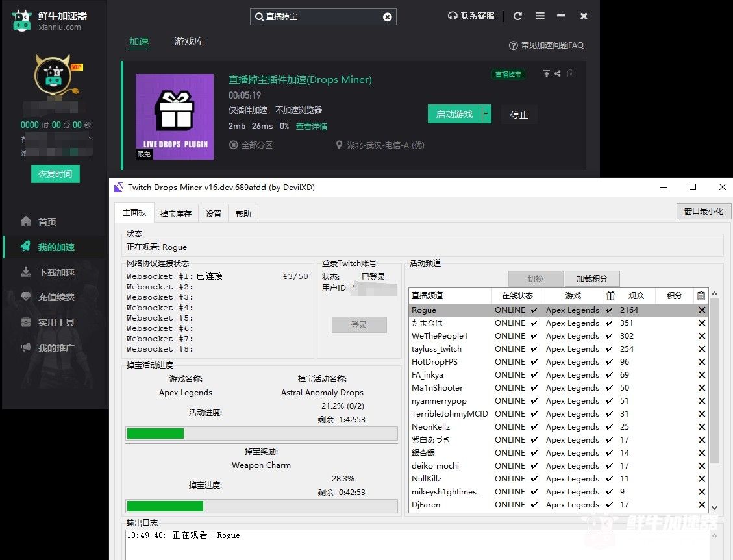Remove the Rogue channel with its X icon
This screenshot has height=560, width=733.
pos(702,310)
